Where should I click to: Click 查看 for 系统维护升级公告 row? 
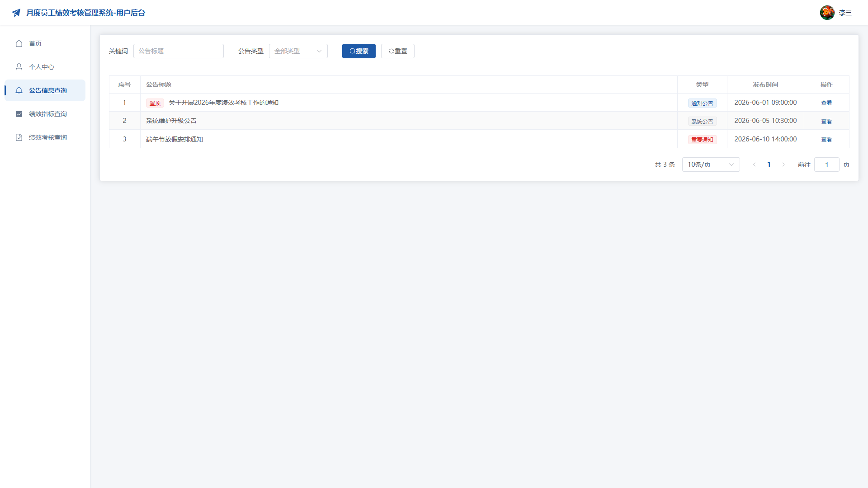pyautogui.click(x=826, y=121)
